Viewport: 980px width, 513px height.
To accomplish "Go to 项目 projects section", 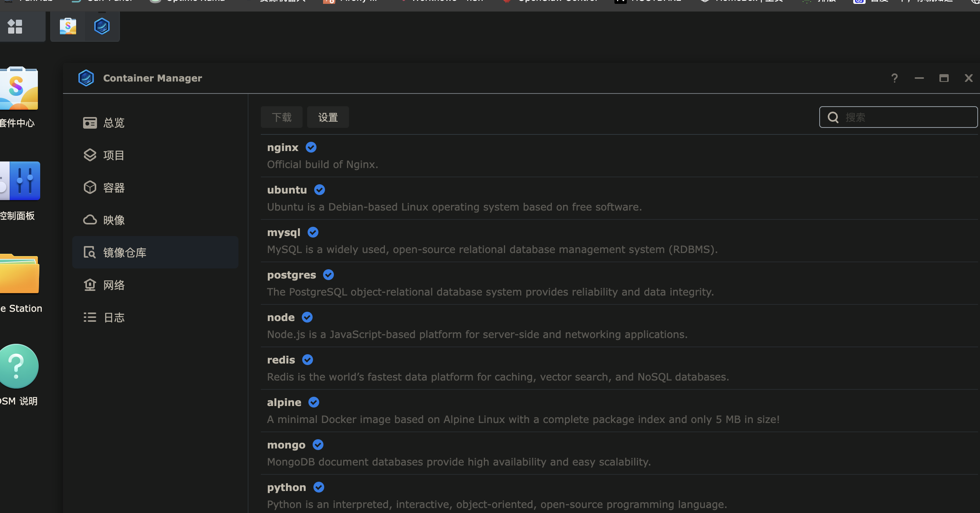I will coord(114,155).
